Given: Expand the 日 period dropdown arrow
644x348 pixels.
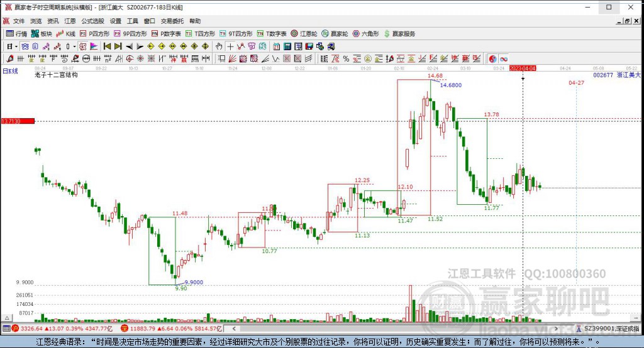Looking at the screenshot, I should click(16, 46).
